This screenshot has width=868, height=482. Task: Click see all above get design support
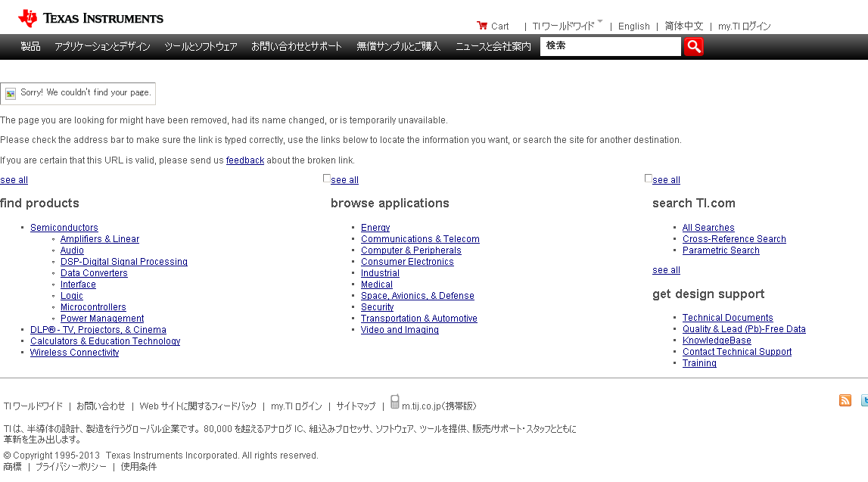[667, 270]
